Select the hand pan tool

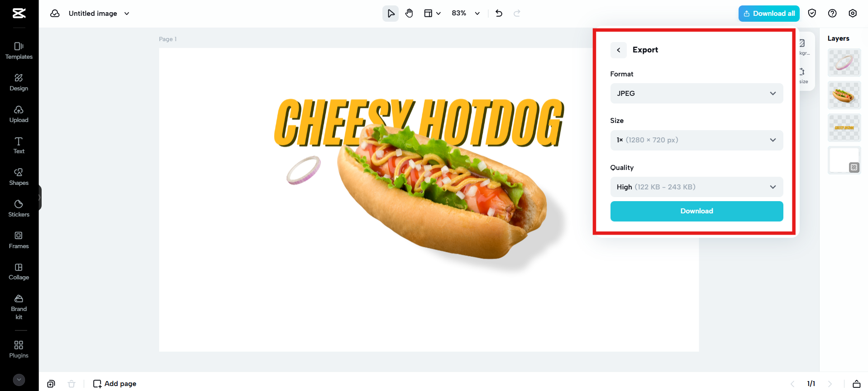pyautogui.click(x=409, y=14)
